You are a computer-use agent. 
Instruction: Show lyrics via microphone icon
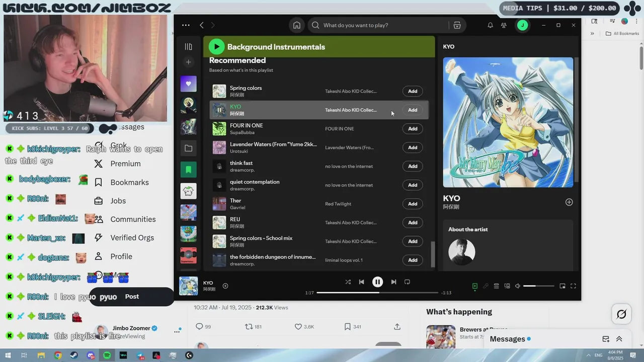[x=486, y=286]
